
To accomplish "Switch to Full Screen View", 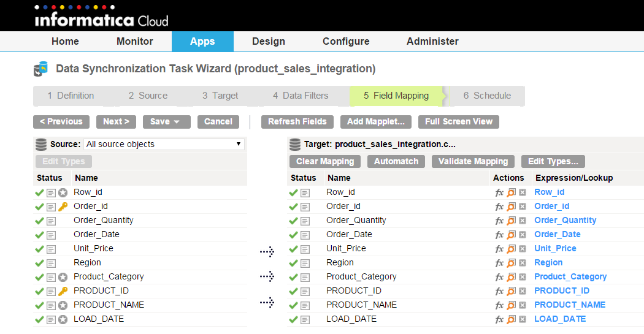I will pyautogui.click(x=459, y=122).
